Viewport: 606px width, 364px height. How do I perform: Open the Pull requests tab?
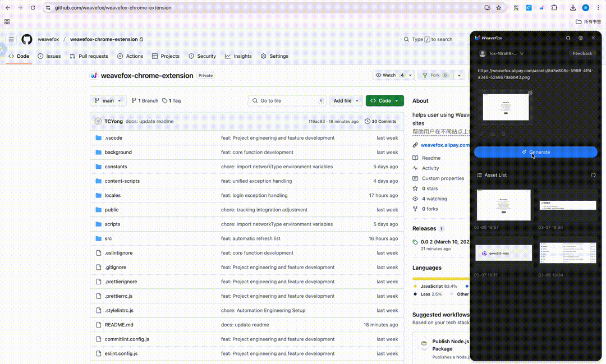pyautogui.click(x=89, y=56)
